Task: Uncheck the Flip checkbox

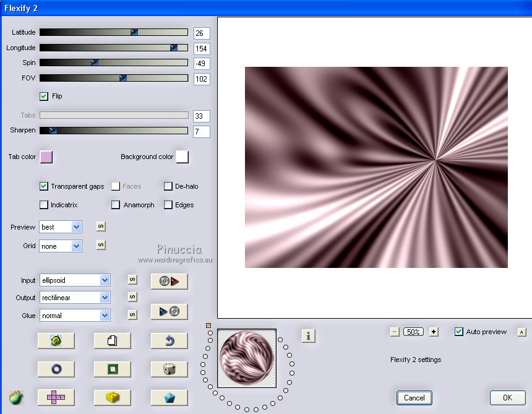Action: (44, 97)
